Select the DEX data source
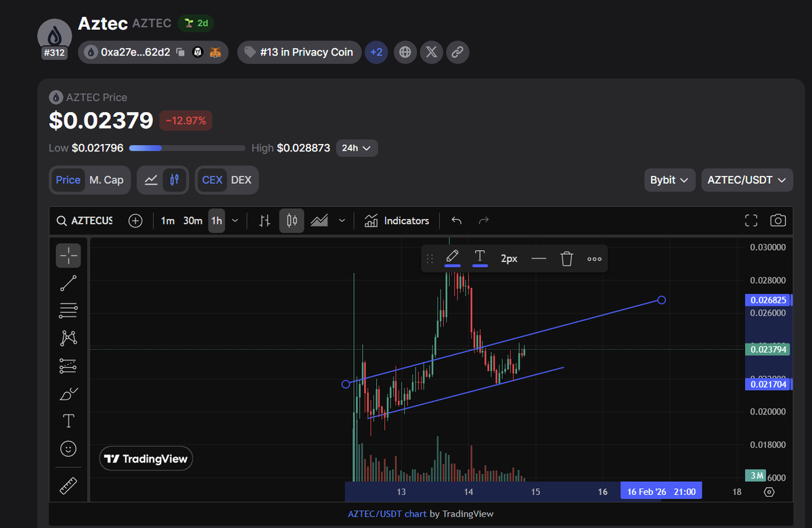The image size is (812, 528). tap(242, 180)
